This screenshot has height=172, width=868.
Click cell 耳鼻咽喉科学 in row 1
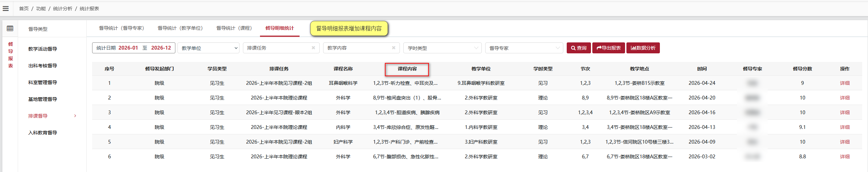[x=343, y=83]
